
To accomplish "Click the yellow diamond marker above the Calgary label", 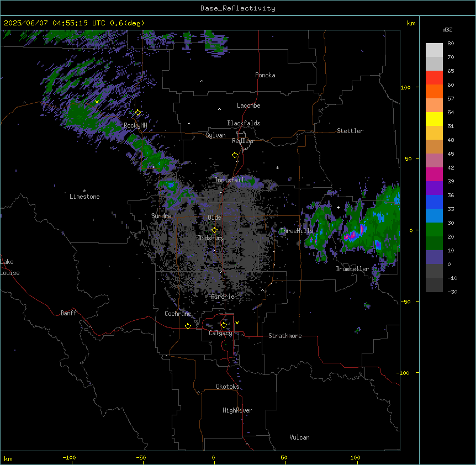I will [x=224, y=325].
